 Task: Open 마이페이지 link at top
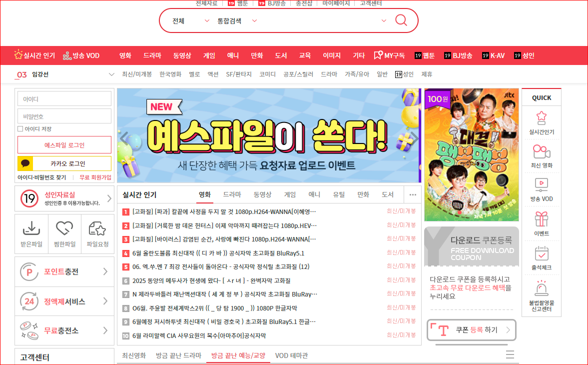(336, 3)
